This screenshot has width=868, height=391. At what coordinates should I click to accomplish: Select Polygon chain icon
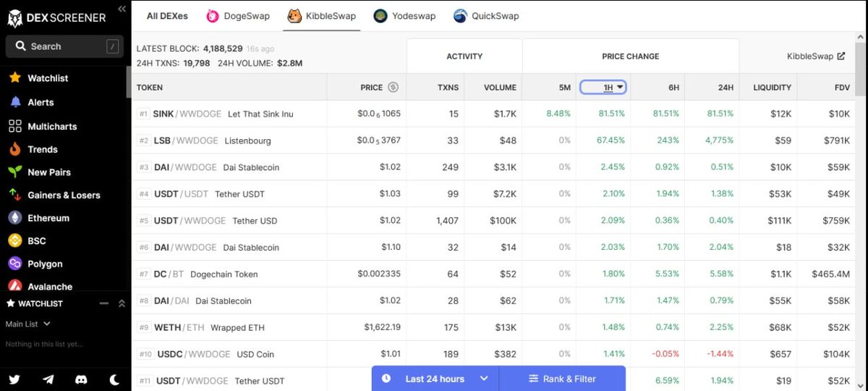14,264
